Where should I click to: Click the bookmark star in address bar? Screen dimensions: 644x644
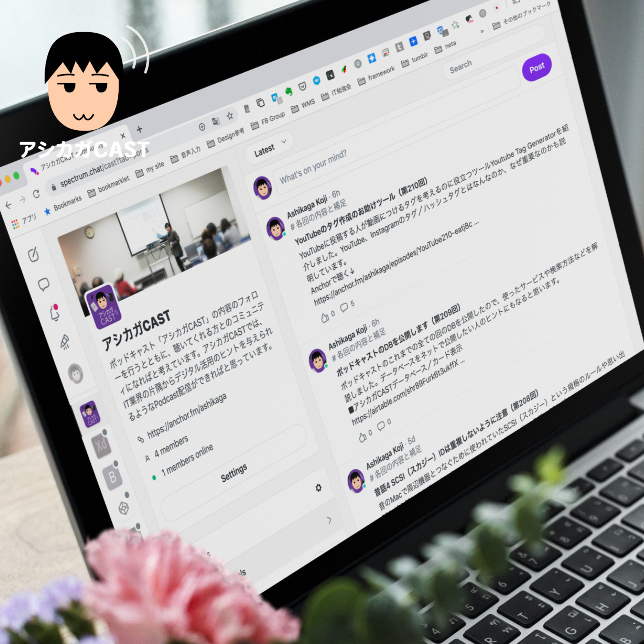click(x=230, y=116)
